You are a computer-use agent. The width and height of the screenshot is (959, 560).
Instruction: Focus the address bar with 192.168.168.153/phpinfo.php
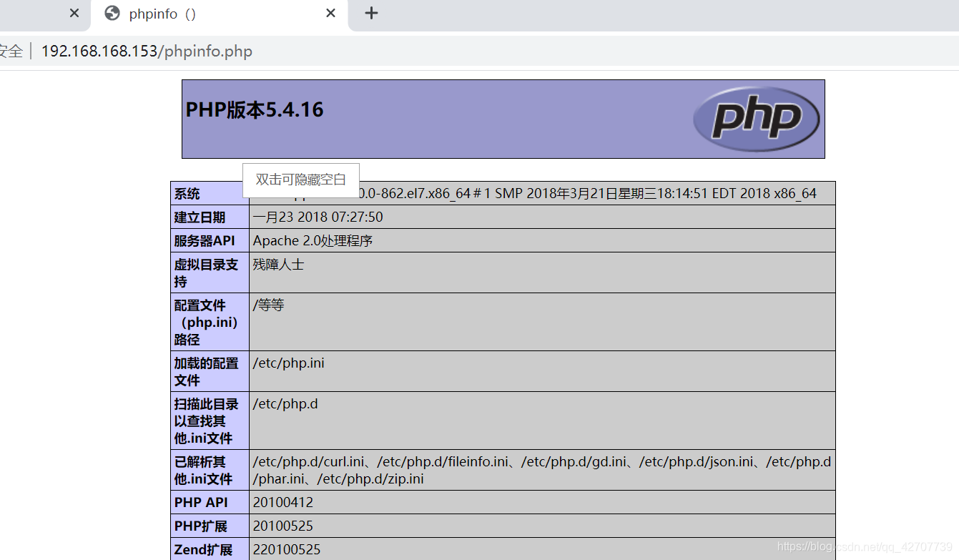[479, 51]
